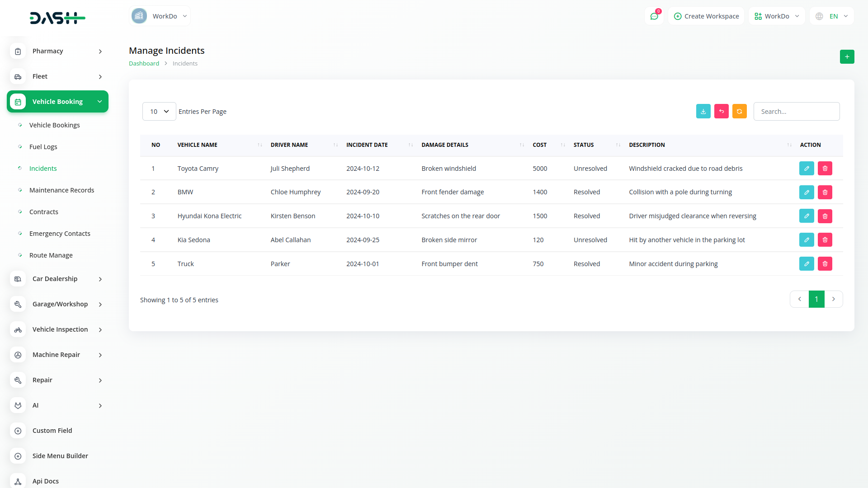Edit the Toyota Camry incident row
The height and width of the screenshot is (488, 868).
[x=806, y=168]
